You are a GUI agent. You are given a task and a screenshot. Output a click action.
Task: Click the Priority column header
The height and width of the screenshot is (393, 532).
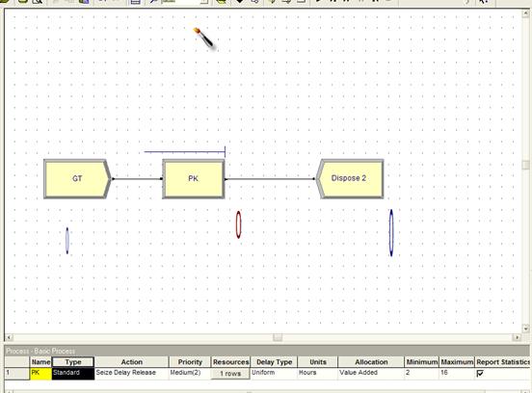pyautogui.click(x=190, y=362)
